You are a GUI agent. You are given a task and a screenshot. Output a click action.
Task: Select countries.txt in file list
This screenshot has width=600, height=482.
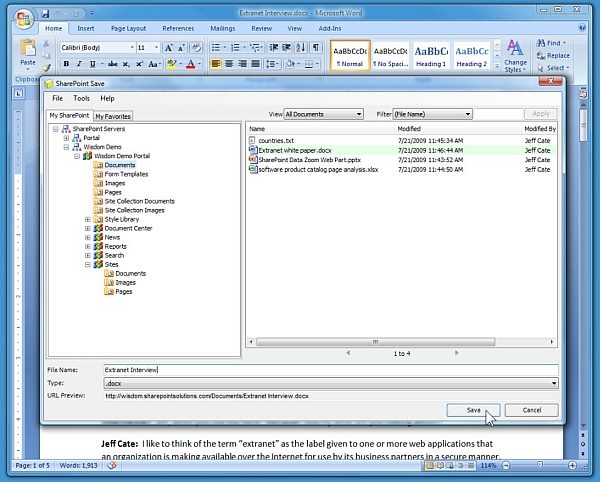tap(276, 141)
